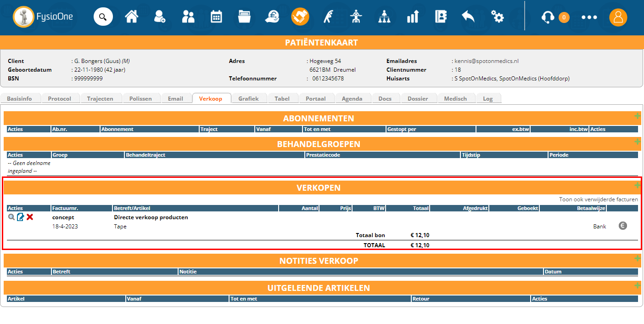This screenshot has height=324, width=644.
Task: Open the home dashboard icon
Action: pyautogui.click(x=132, y=17)
